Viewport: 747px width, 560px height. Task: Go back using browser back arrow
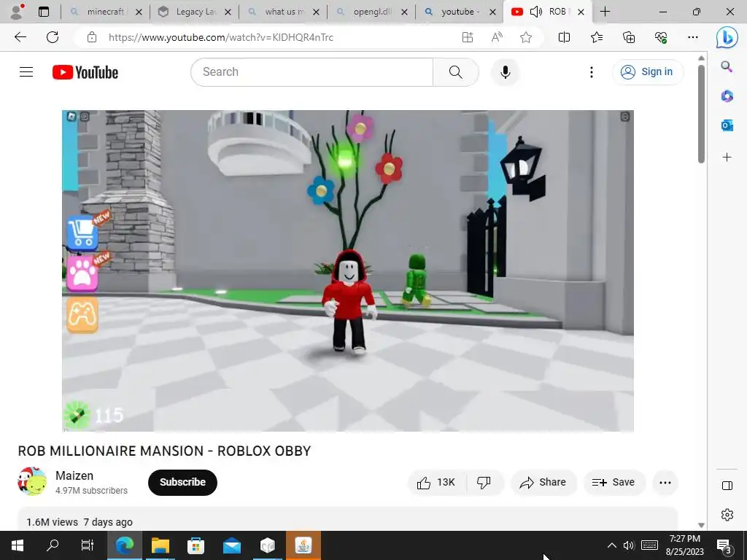[20, 37]
